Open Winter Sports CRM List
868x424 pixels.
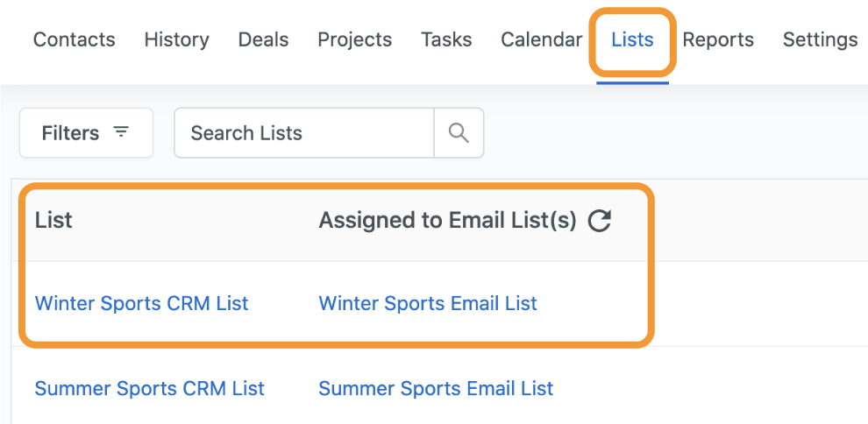pyautogui.click(x=141, y=304)
